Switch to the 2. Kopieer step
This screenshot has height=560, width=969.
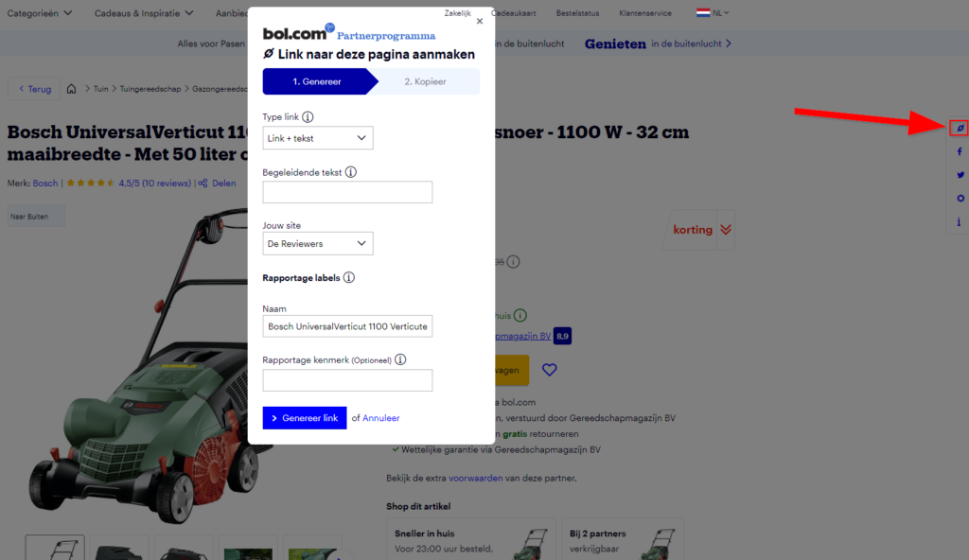[425, 81]
